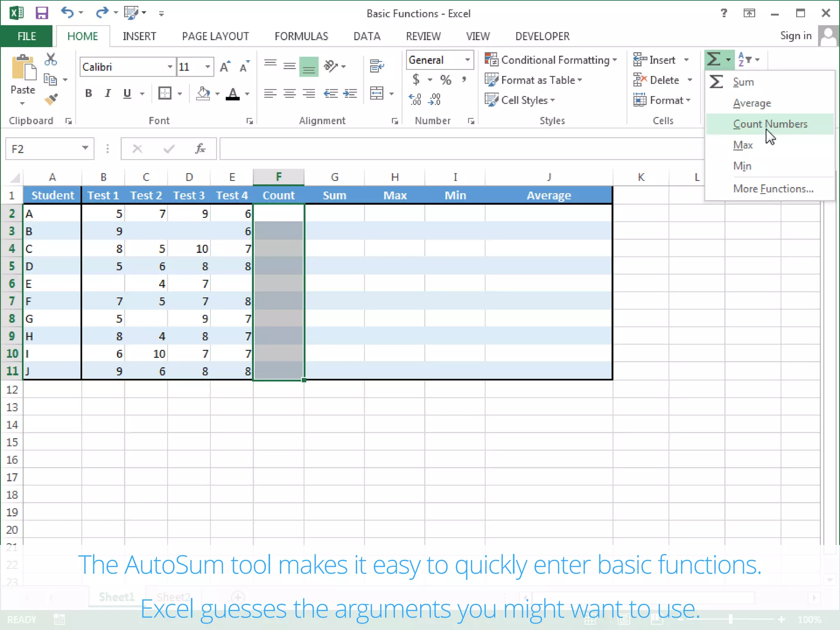Viewport: 840px width, 630px height.
Task: Open the Font dialog launcher
Action: click(x=249, y=121)
